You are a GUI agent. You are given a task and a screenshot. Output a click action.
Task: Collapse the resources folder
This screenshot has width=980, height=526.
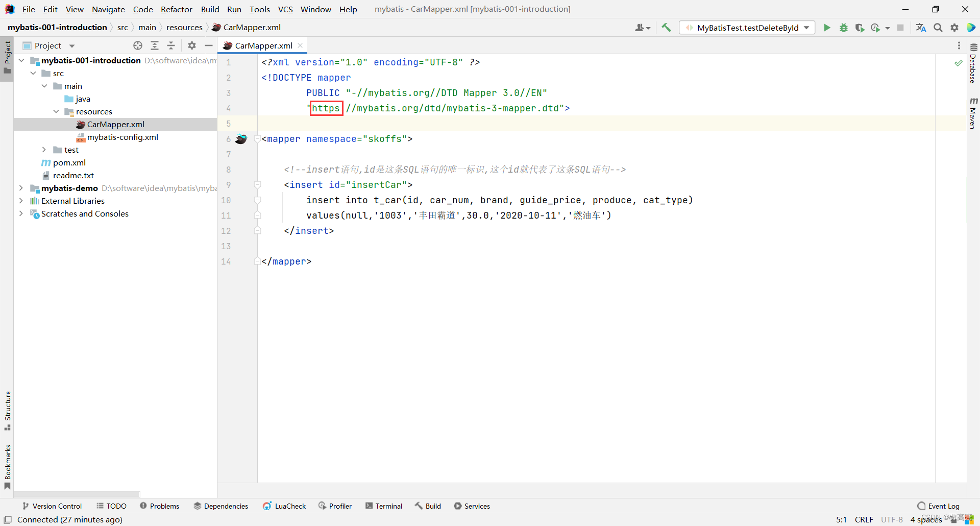coord(56,111)
